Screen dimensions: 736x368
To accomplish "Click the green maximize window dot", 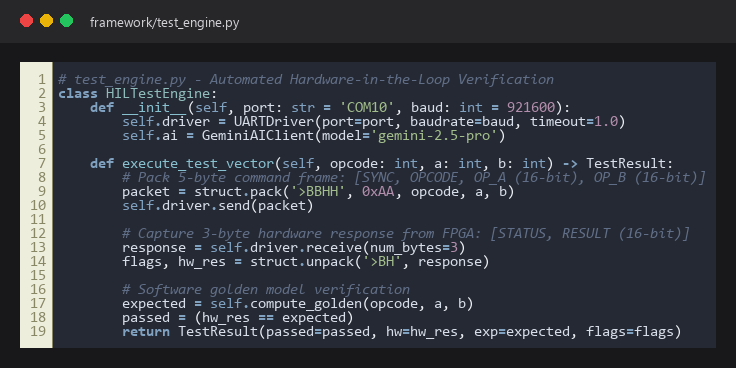I will 66,21.
